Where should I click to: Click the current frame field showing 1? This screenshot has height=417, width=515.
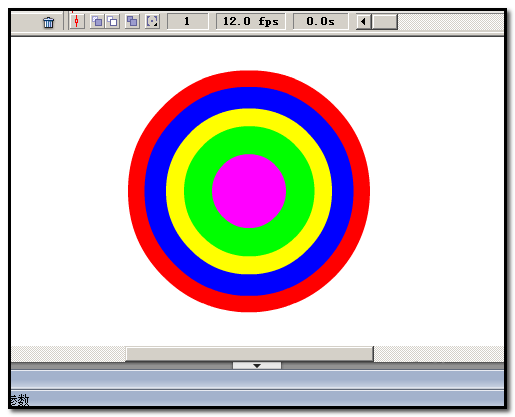[x=187, y=22]
